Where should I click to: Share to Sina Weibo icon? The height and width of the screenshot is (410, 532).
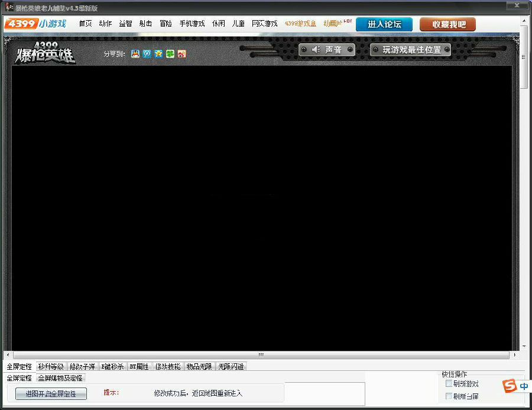[x=181, y=54]
